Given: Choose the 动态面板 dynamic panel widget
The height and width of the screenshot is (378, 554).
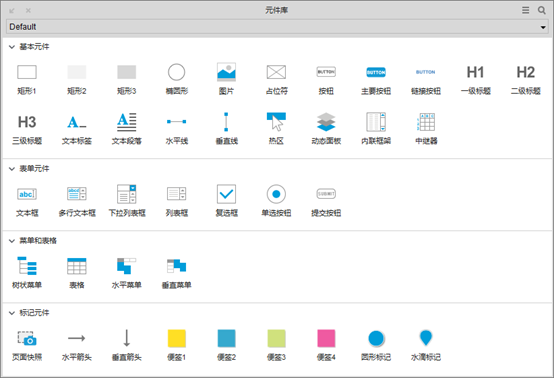Looking at the screenshot, I should [326, 128].
